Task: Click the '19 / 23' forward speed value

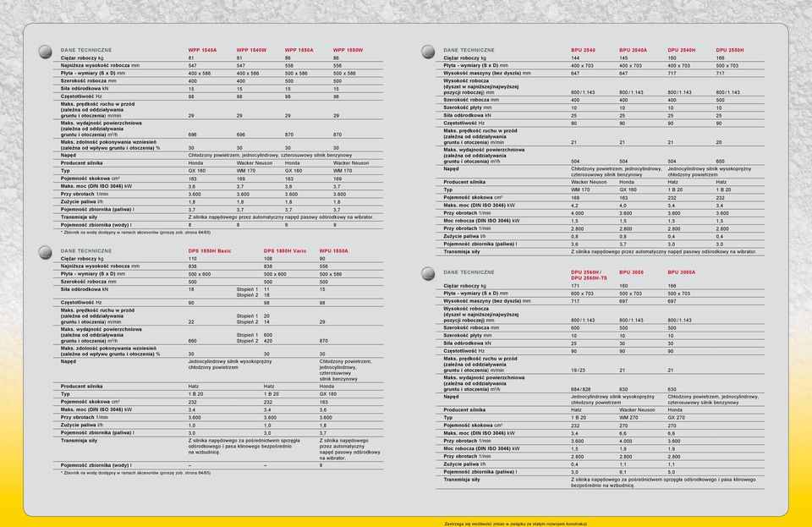Action: tap(578, 371)
